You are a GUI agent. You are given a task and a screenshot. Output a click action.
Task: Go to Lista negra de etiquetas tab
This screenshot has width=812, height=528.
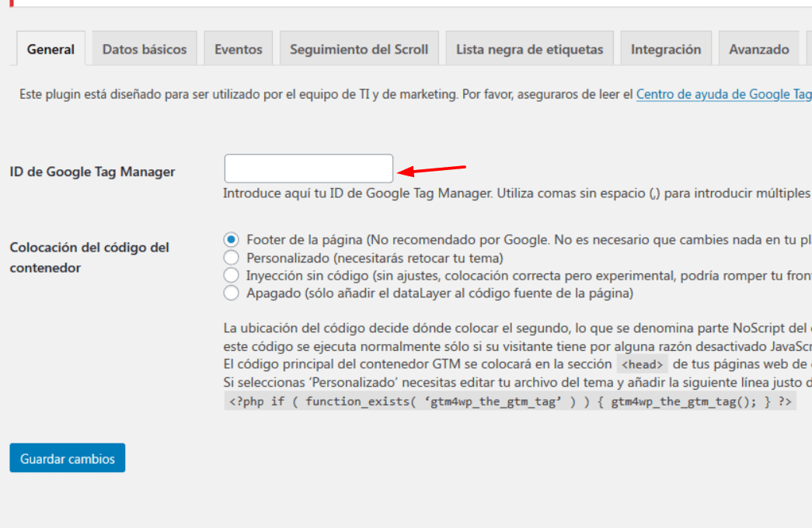529,49
